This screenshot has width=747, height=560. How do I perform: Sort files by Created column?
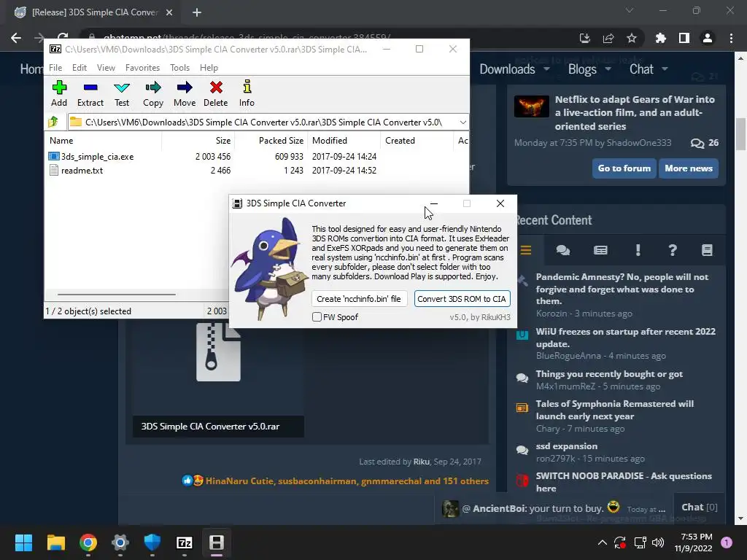400,141
